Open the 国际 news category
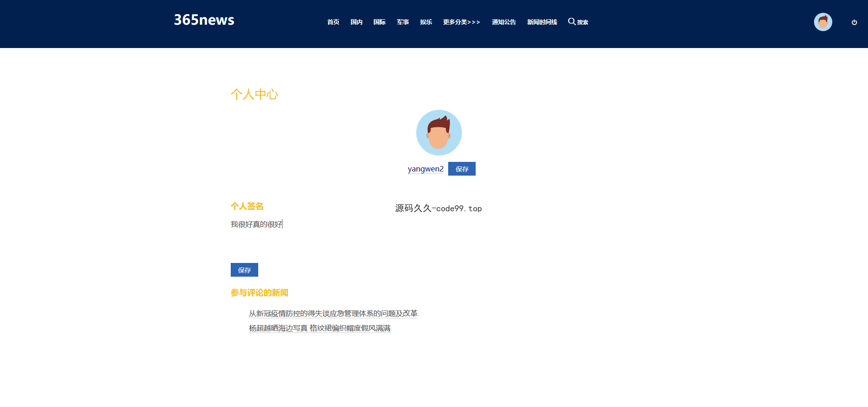 [x=380, y=22]
